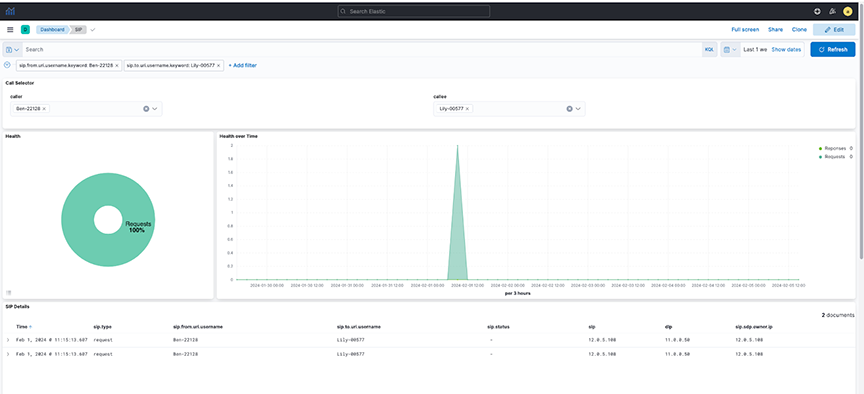Focus the KQL Search query field
This screenshot has width=864, height=394.
362,50
